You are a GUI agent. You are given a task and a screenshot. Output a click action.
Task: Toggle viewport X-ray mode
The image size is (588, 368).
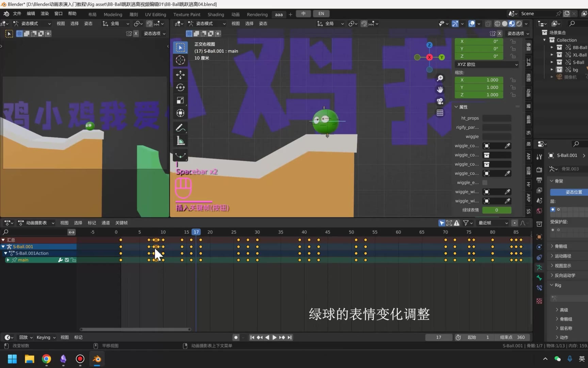488,24
